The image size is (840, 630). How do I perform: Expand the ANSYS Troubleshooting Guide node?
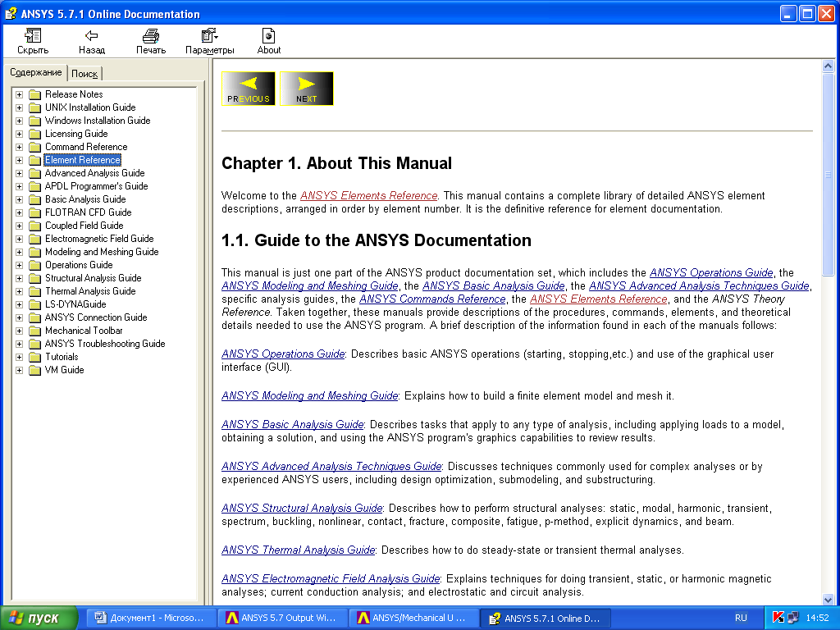tap(20, 344)
